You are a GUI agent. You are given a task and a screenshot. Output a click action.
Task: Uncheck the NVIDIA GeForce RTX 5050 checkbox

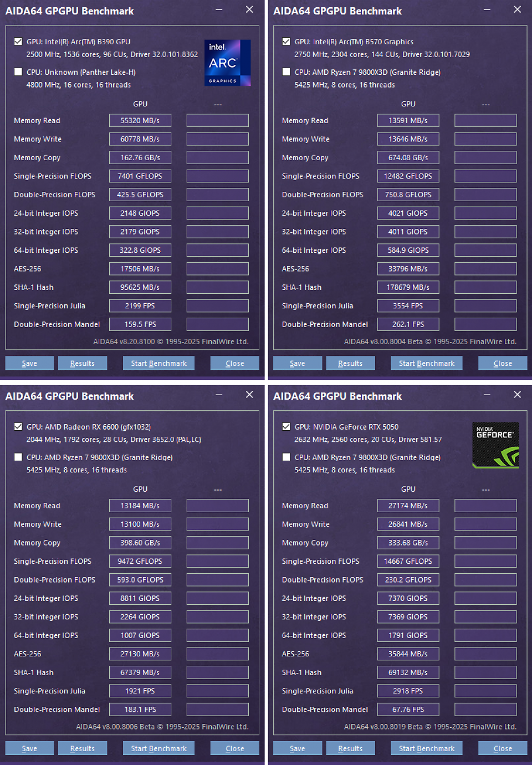point(286,427)
